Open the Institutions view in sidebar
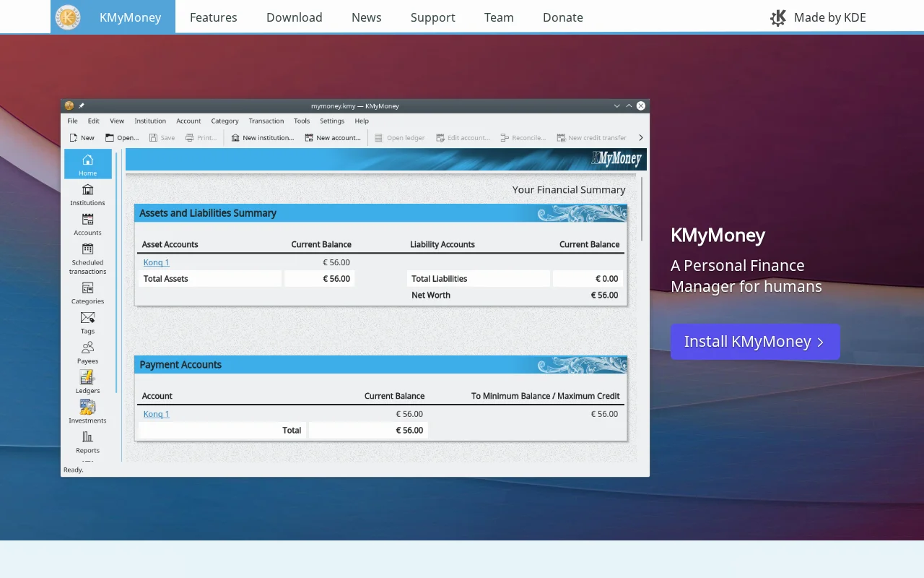Screen dimensions: 924x578 [x=87, y=194]
